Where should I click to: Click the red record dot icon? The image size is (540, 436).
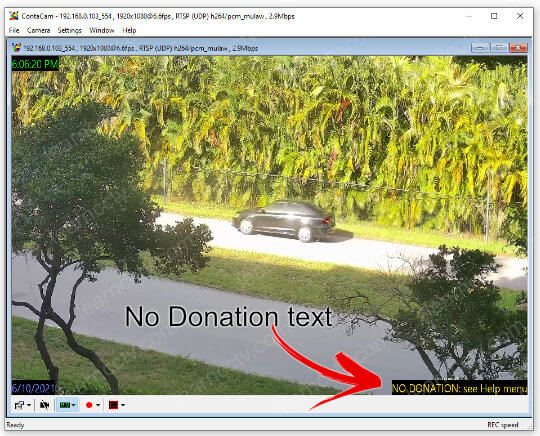(x=89, y=405)
